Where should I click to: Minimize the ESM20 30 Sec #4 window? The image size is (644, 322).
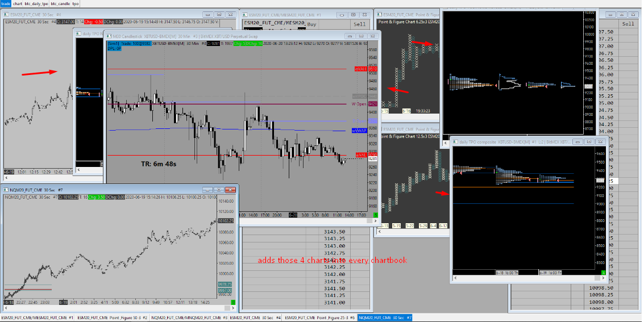tap(208, 15)
